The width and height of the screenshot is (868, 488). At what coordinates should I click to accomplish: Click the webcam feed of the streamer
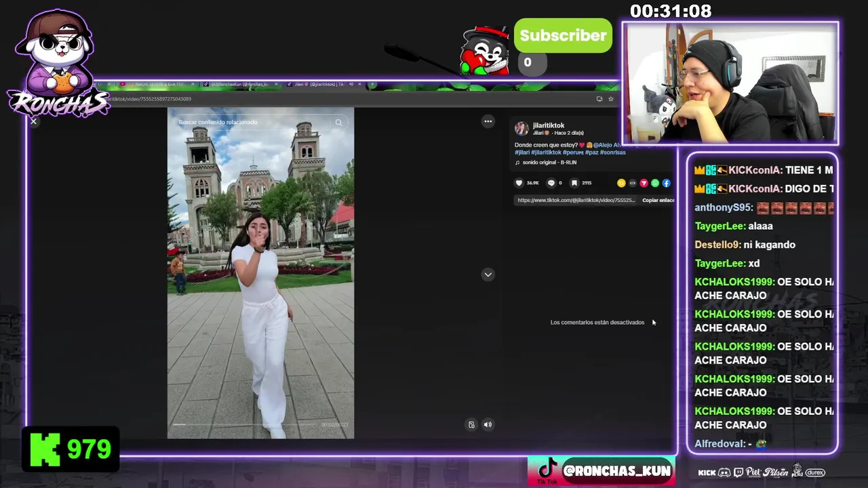click(730, 83)
